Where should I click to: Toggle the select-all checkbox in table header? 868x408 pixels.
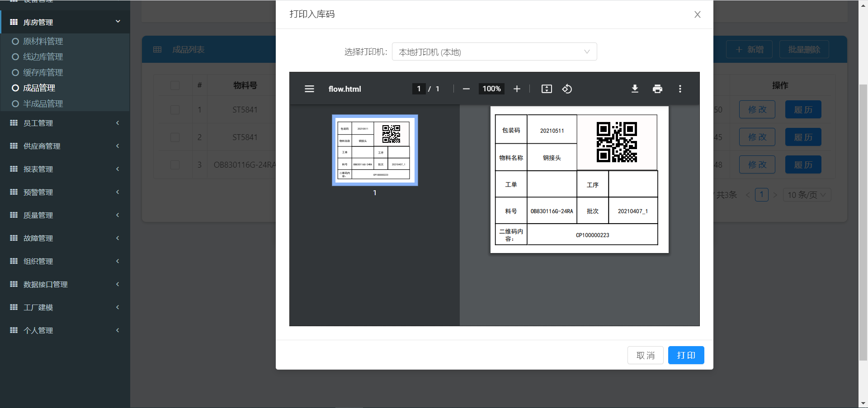[x=175, y=85]
